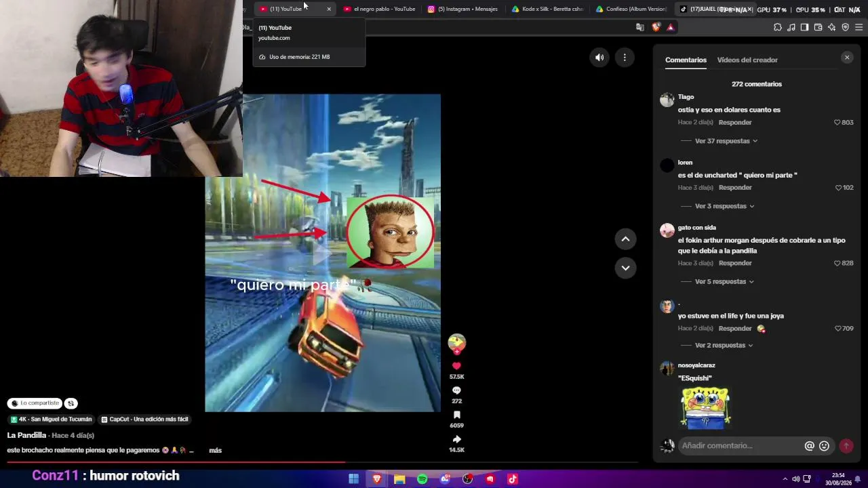
Task: Like the comment with 709 likes
Action: click(837, 329)
